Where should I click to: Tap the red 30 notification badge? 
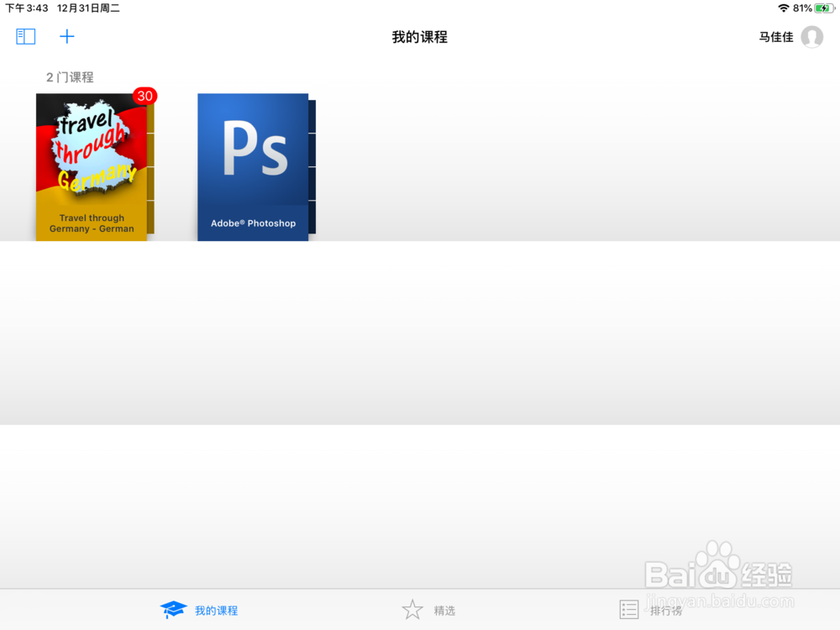tap(144, 96)
